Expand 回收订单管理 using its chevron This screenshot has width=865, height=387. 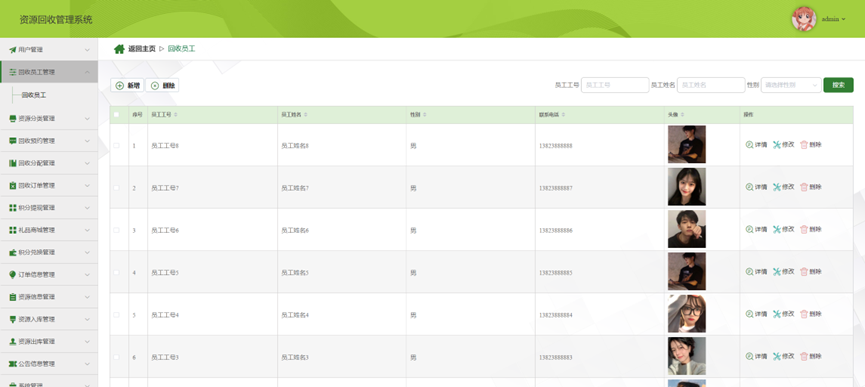(x=87, y=185)
